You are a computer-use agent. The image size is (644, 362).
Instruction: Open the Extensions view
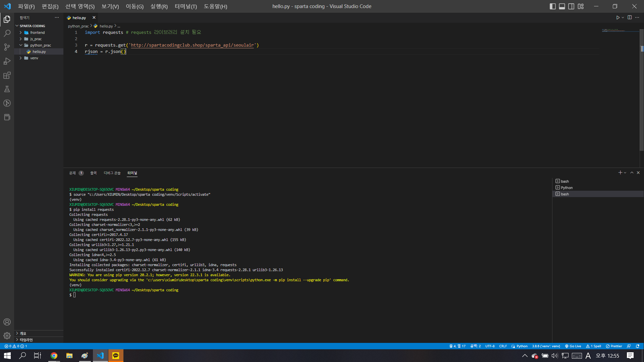pos(7,75)
